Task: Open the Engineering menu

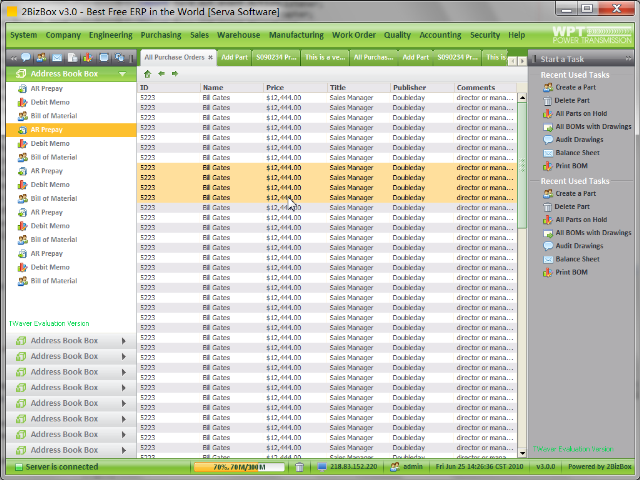Action: 111,35
